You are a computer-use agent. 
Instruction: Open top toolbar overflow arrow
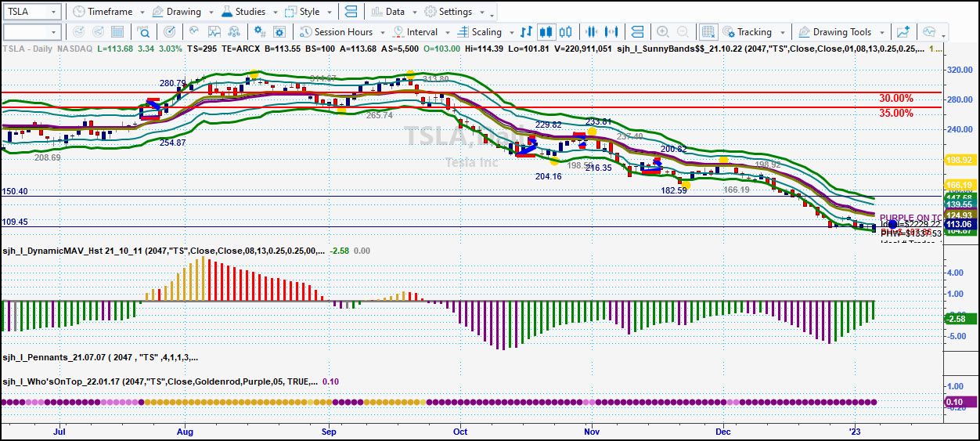click(492, 13)
